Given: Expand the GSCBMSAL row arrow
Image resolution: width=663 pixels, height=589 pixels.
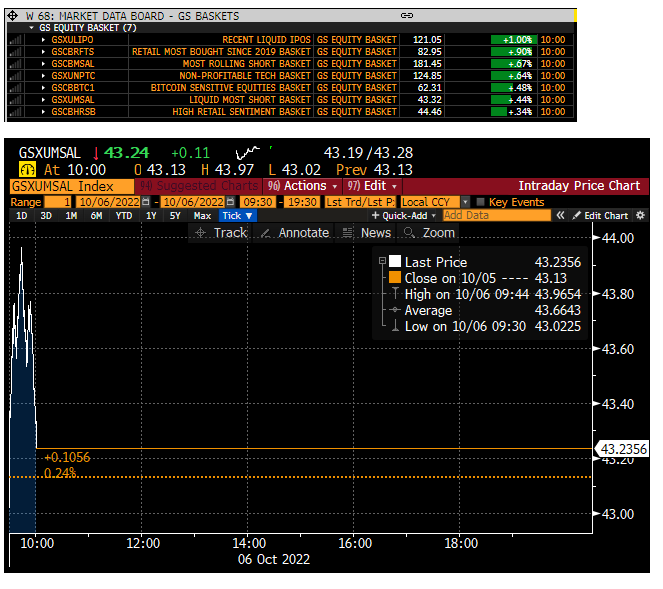Looking at the screenshot, I should (x=43, y=64).
